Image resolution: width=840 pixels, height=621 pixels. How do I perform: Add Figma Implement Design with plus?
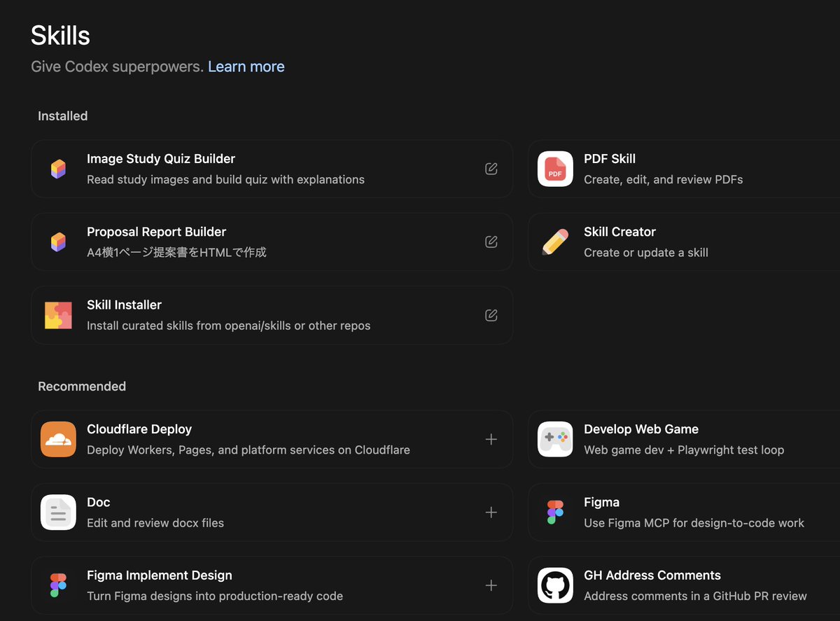click(x=491, y=585)
